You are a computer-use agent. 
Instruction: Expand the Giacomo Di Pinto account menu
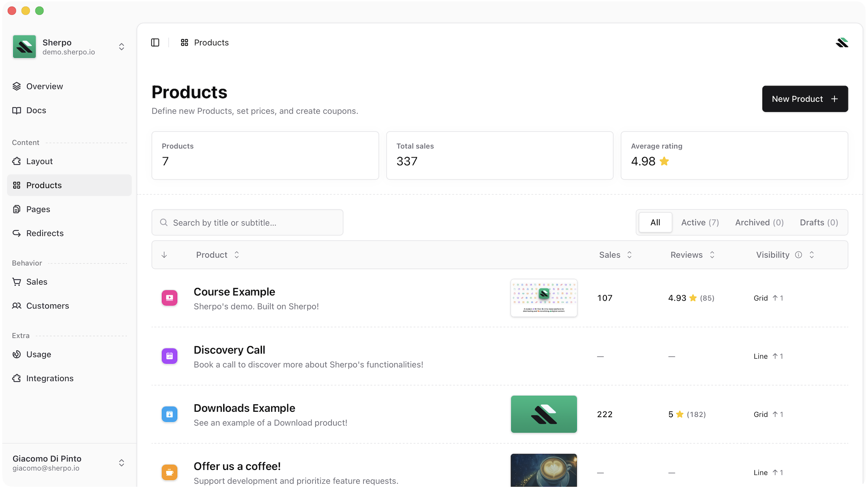[121, 463]
